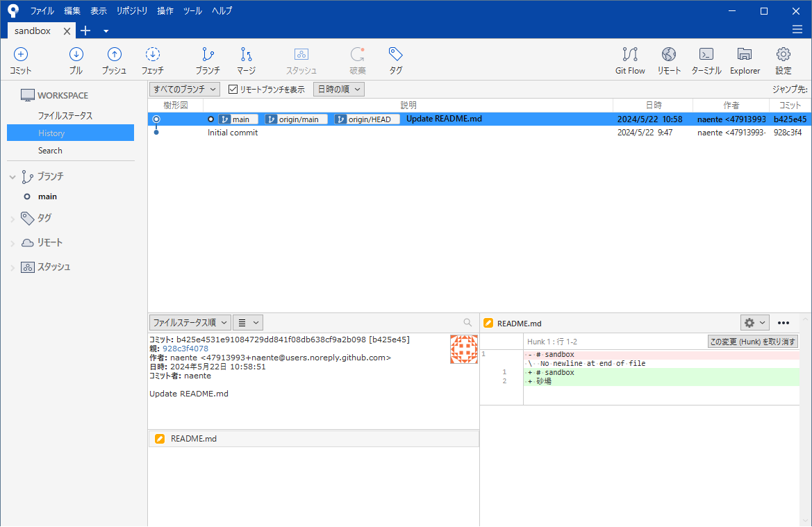Viewport: 812px width, 527px height.
Task: Change the 日時の順 sort dropdown
Action: 338,89
